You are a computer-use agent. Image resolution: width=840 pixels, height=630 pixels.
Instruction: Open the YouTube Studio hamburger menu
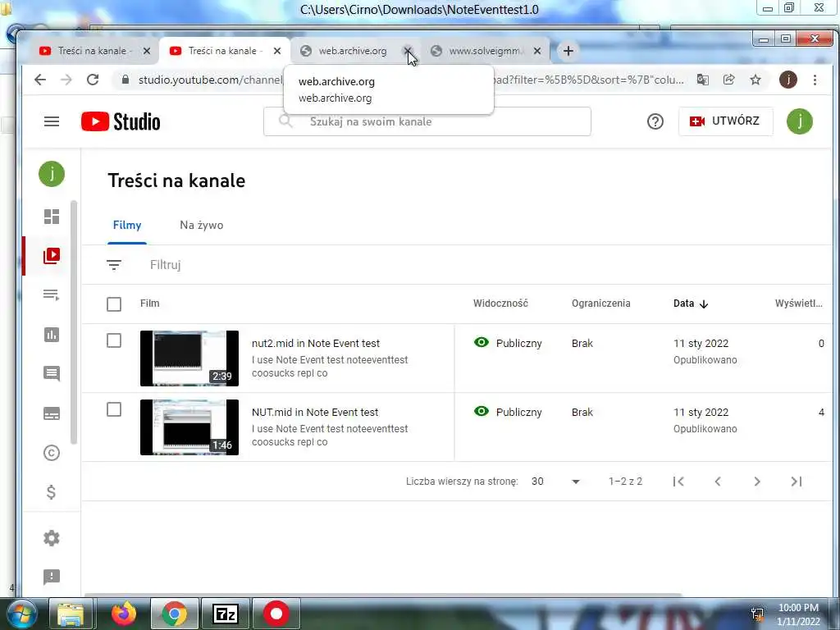(52, 121)
